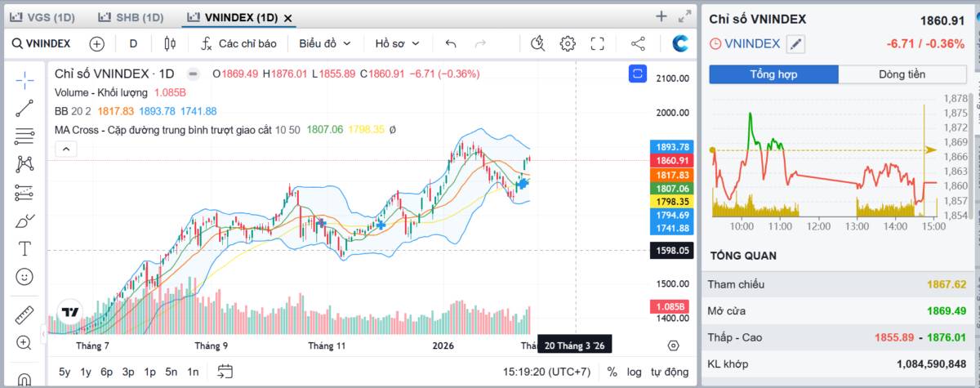Click the share chart icon
The image size is (980, 388).
639,44
